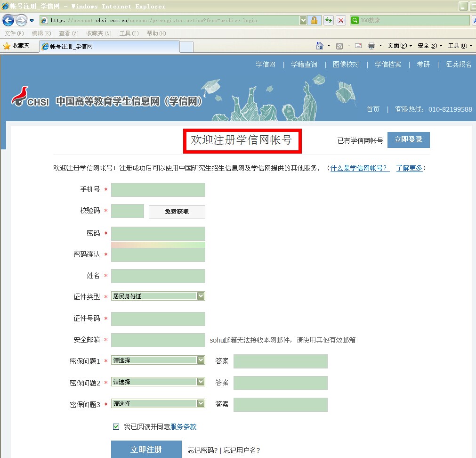This screenshot has height=458, width=476.
Task: Open the 工具(O) command bar menu
Action: pyautogui.click(x=460, y=46)
